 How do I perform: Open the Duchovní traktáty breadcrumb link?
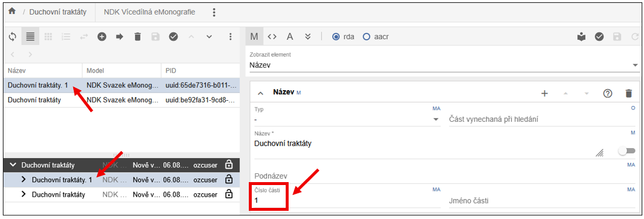[x=57, y=12]
